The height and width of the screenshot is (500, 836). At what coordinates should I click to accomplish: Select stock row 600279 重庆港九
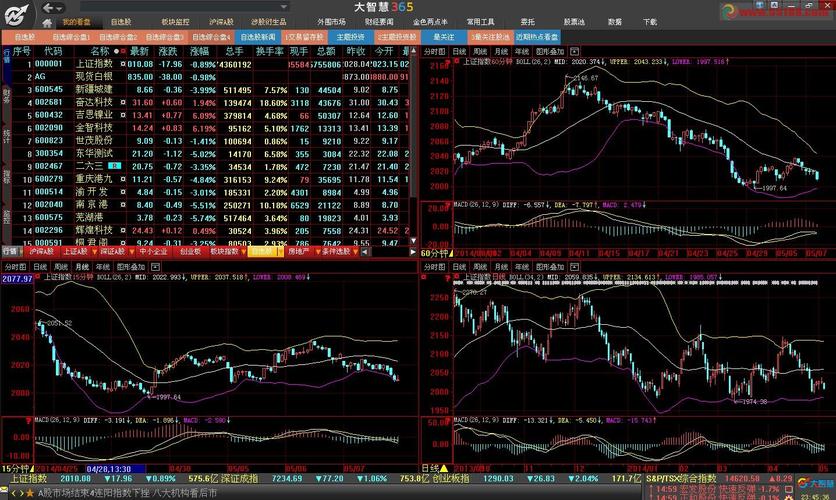point(209,179)
